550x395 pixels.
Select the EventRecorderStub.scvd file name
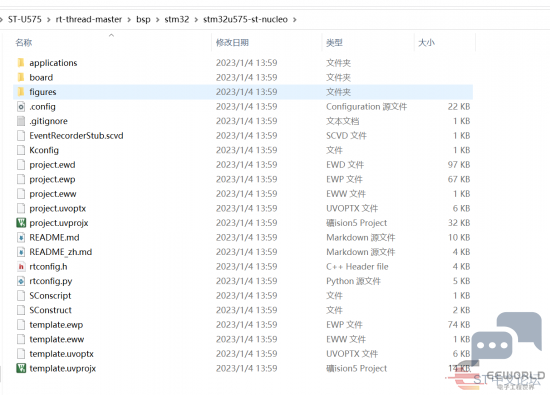pyautogui.click(x=76, y=136)
